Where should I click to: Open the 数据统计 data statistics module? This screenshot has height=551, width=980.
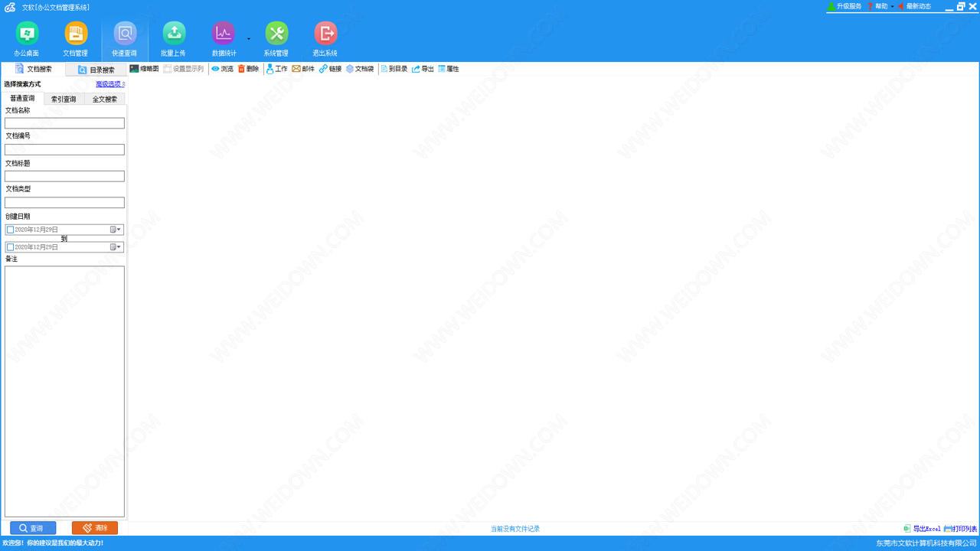(x=224, y=39)
